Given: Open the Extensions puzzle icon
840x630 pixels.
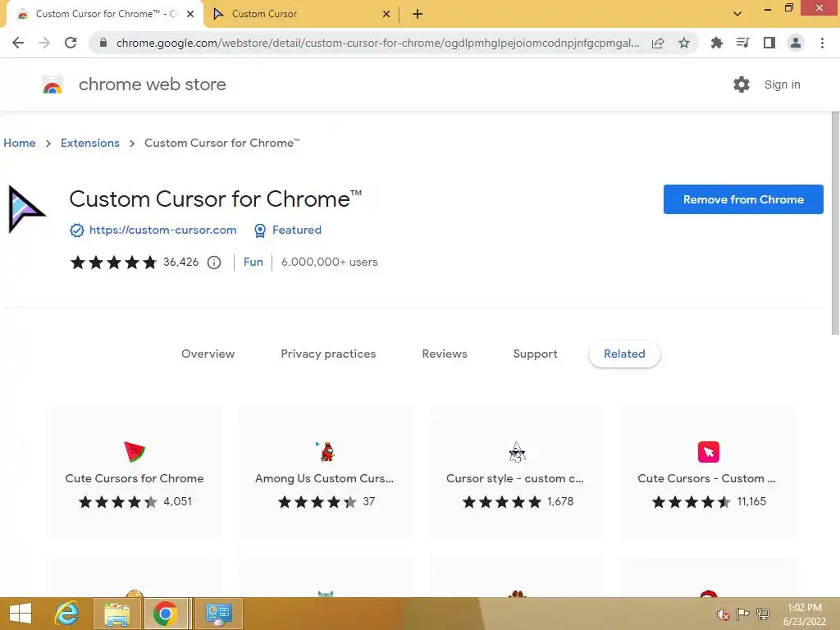Looking at the screenshot, I should [x=716, y=43].
